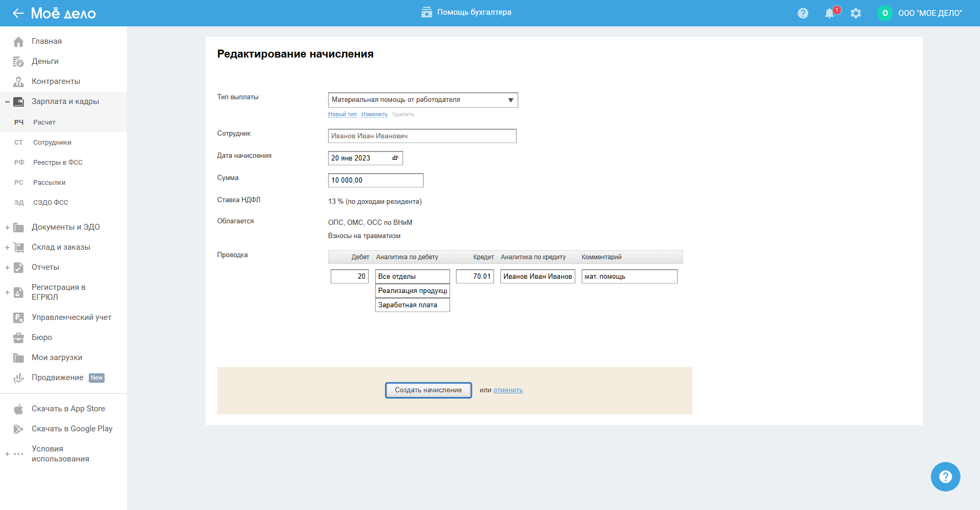Go to Сотрудники submenu
This screenshot has height=510, width=980.
pyautogui.click(x=52, y=142)
